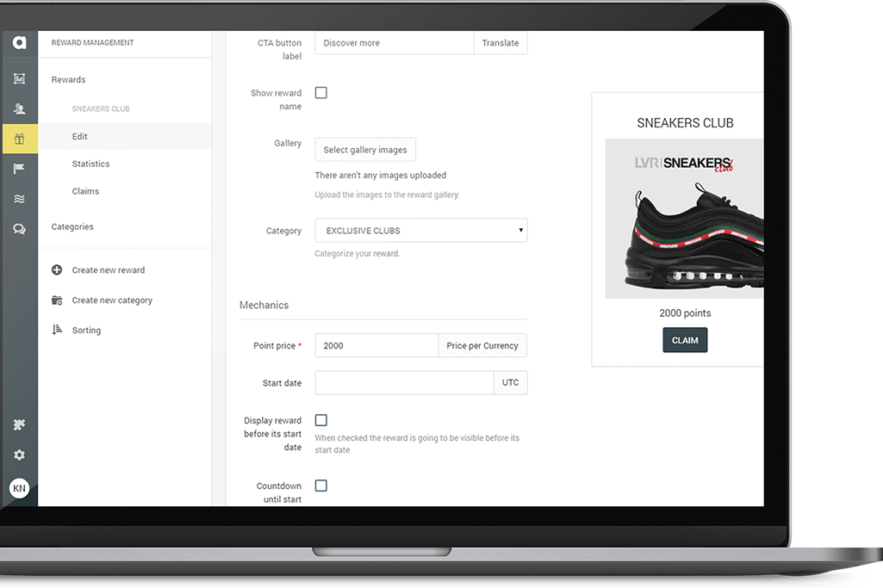Screen dimensions: 883x588
Task: Open the Claims page
Action: tap(85, 191)
